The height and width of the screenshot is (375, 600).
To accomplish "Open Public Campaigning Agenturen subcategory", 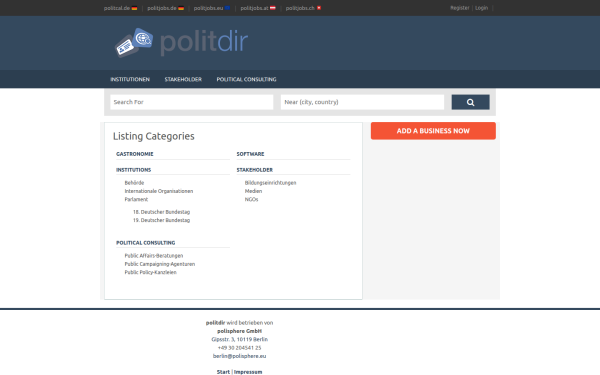I will 160,264.
